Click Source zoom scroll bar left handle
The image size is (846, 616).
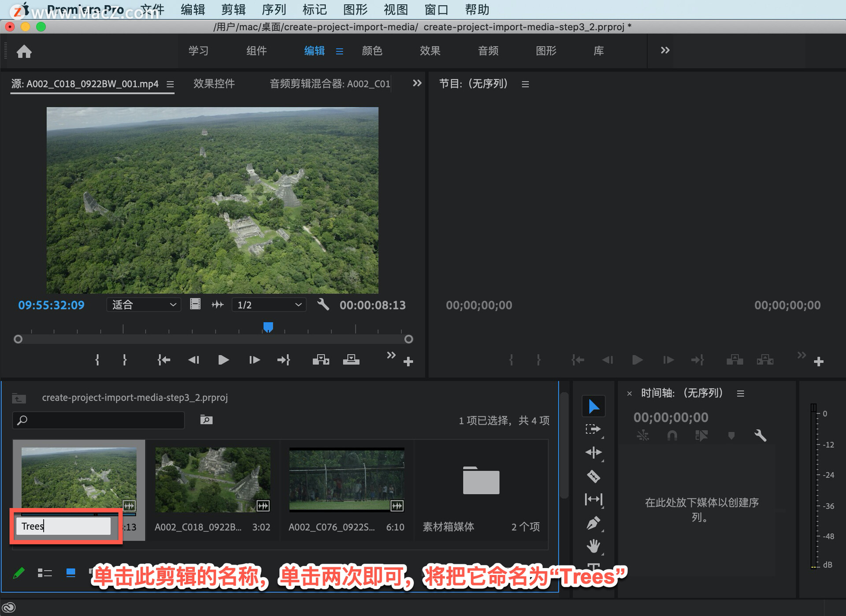click(18, 339)
